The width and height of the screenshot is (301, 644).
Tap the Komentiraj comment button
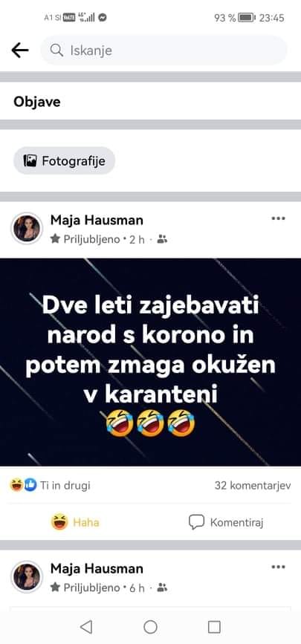pyautogui.click(x=226, y=522)
